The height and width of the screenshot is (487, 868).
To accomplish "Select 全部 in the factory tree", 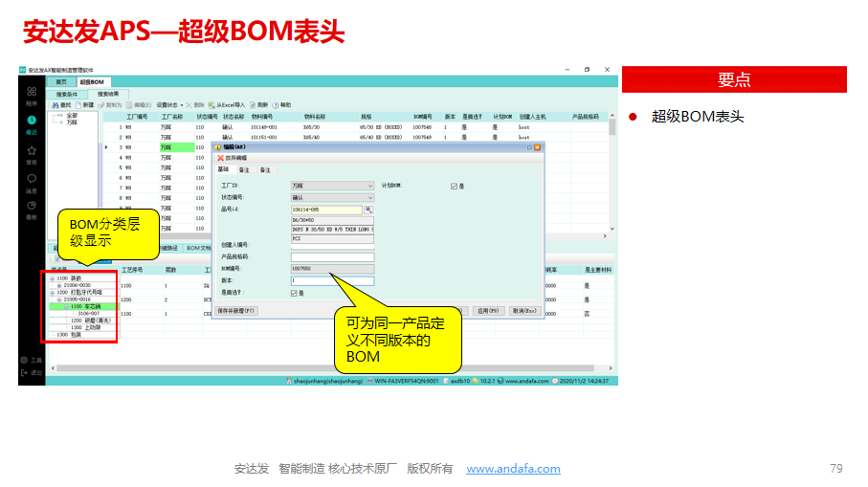I will (x=72, y=116).
